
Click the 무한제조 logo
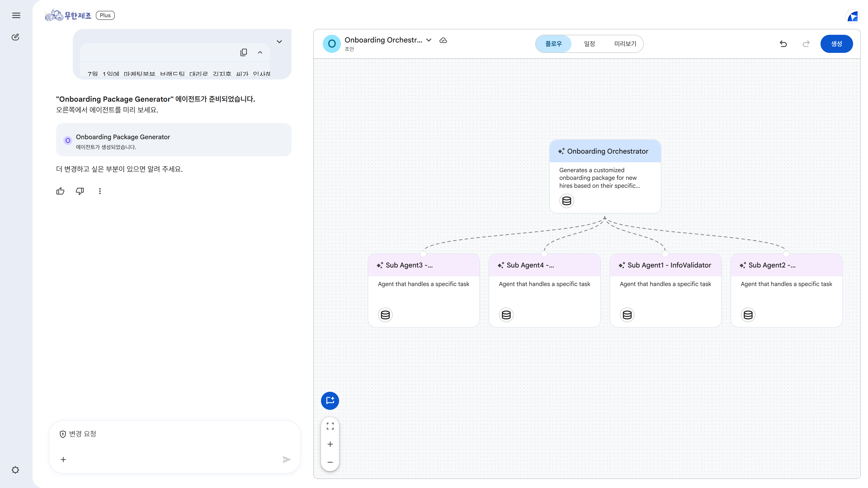(x=68, y=16)
